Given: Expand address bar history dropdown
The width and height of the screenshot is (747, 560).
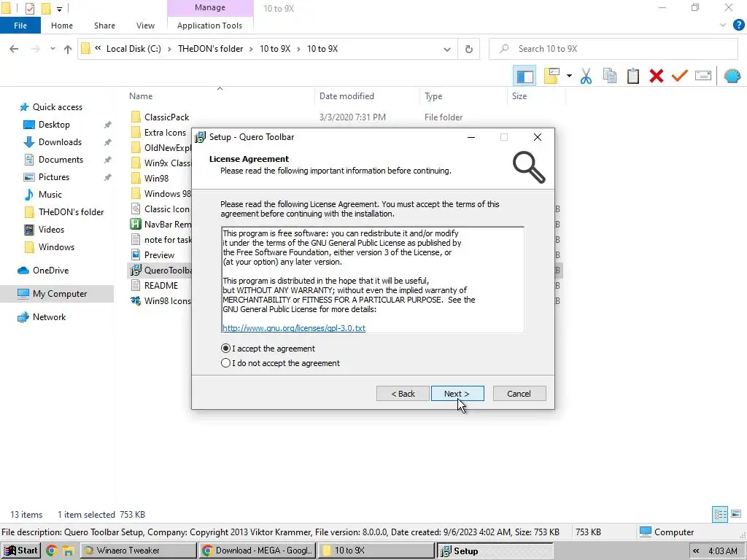Looking at the screenshot, I should coord(447,49).
